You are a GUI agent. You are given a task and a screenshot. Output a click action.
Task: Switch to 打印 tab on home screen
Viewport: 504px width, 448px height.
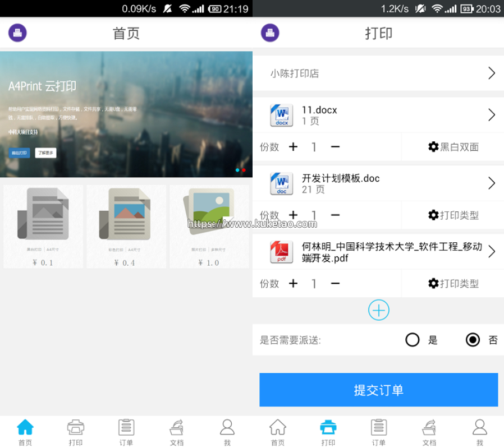(76, 433)
